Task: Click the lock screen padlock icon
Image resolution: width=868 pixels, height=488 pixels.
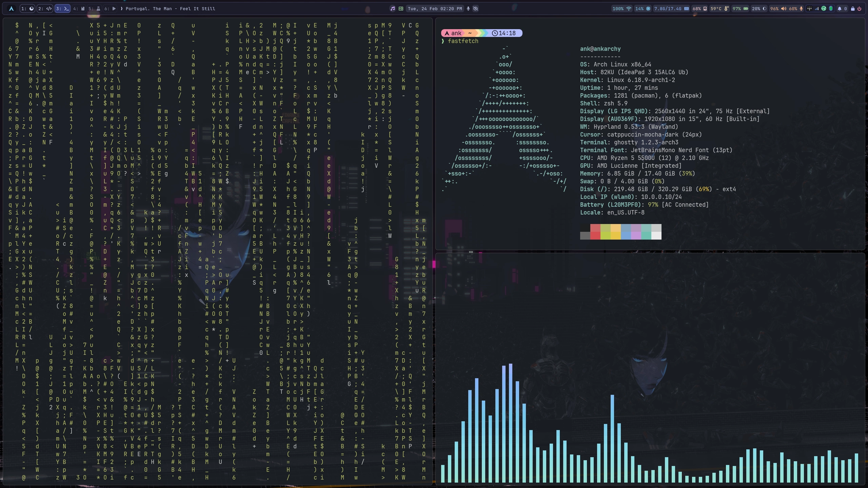Action: (853, 9)
